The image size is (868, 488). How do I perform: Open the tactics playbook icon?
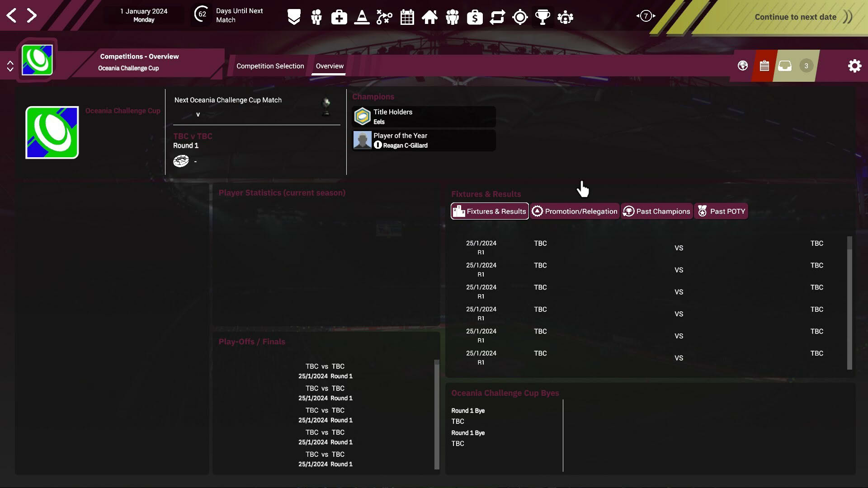[x=384, y=17]
